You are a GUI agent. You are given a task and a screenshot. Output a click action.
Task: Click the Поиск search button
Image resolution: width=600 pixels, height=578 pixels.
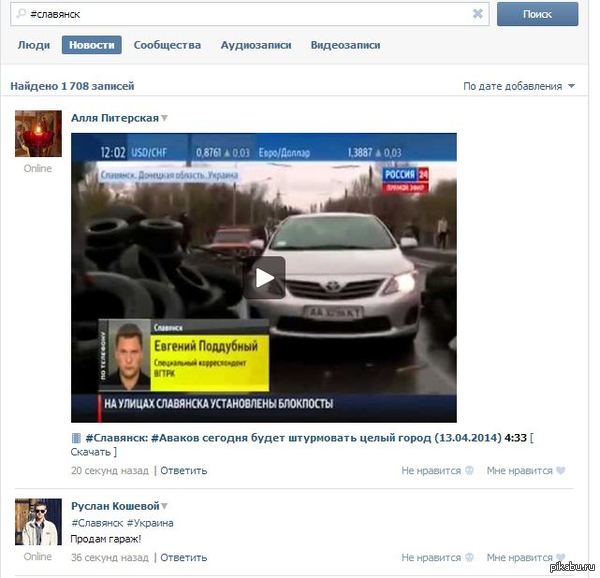(x=537, y=14)
